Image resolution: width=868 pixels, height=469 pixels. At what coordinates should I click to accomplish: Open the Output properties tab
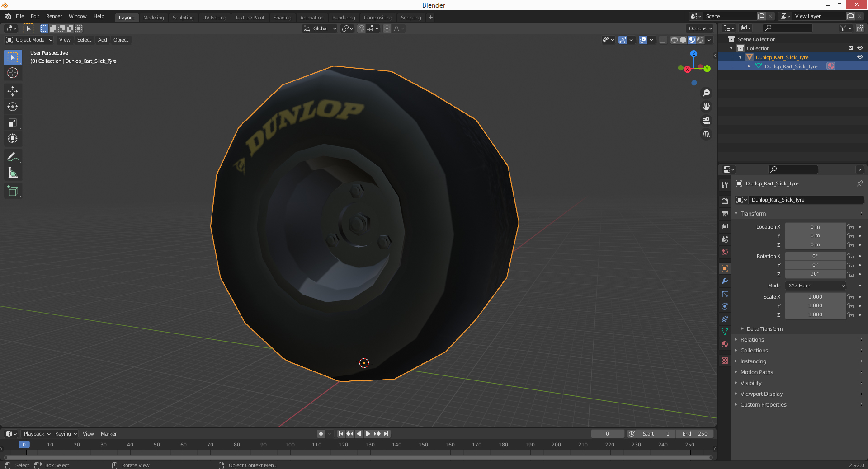725,214
